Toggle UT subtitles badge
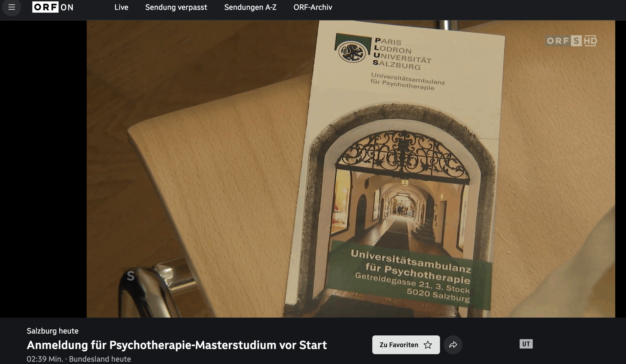The width and height of the screenshot is (626, 364). [x=526, y=344]
